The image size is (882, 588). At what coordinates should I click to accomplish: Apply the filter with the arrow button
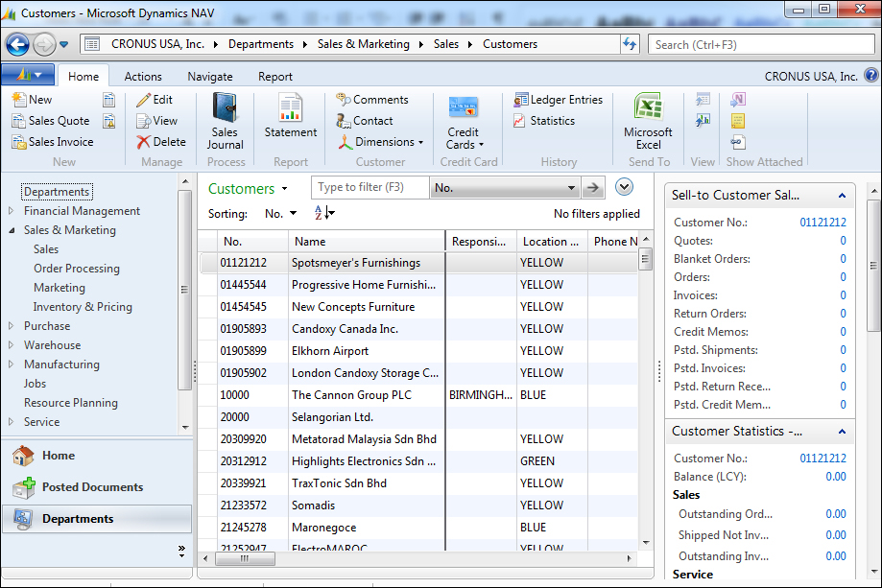(593, 188)
